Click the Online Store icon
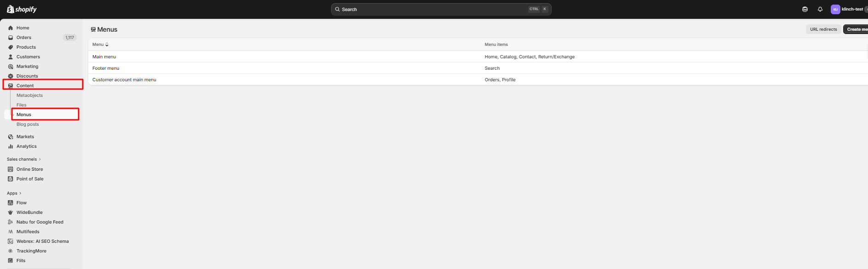Screen dimensions: 868x269 [11, 169]
